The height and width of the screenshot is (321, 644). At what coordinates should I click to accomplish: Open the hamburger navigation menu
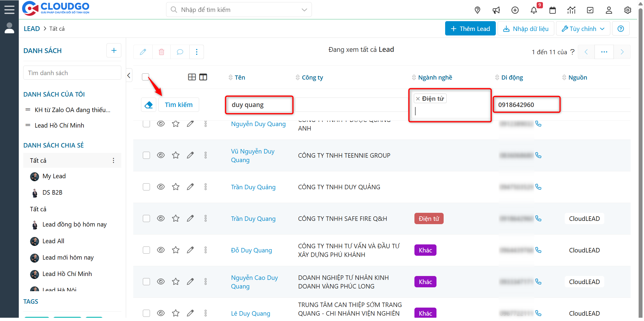(x=9, y=9)
